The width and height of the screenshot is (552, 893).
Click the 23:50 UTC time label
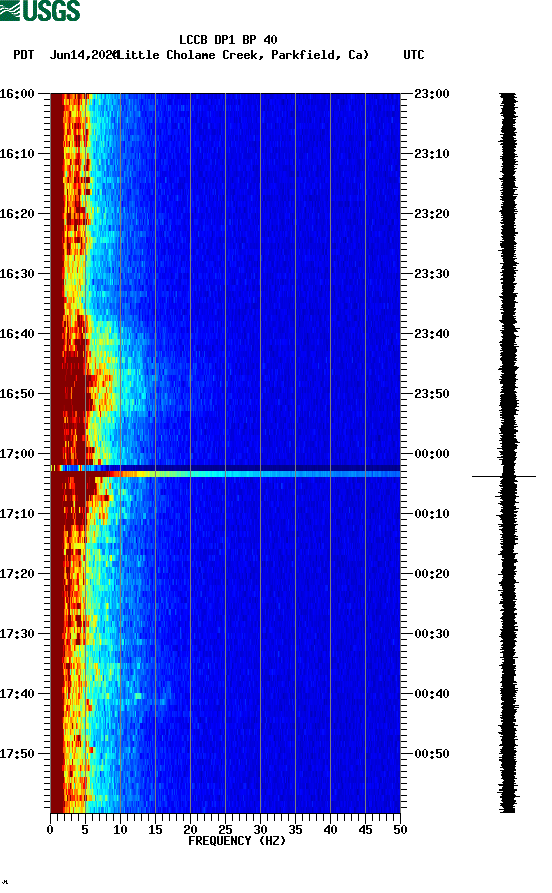click(x=432, y=394)
